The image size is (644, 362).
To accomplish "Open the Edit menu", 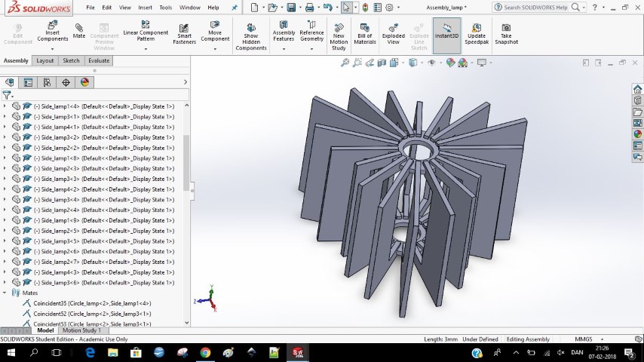I will point(107,8).
